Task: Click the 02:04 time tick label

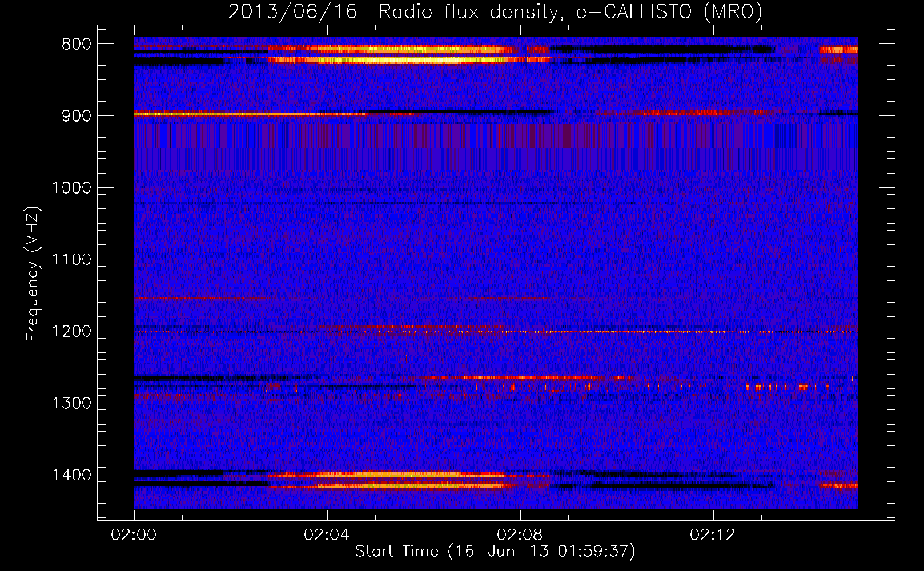Action: (x=327, y=535)
